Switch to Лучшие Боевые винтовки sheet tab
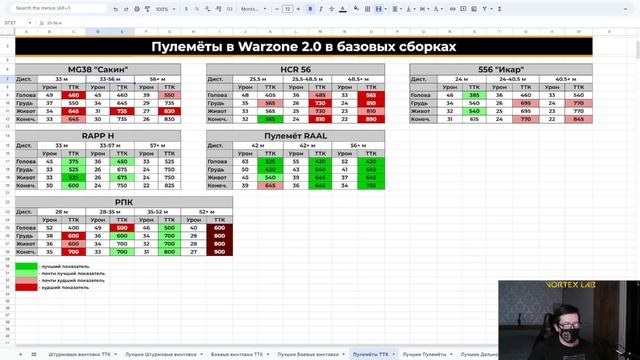The image size is (640, 360). (308, 354)
